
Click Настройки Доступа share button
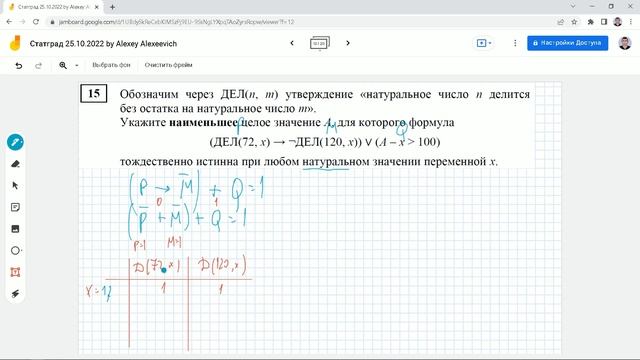point(567,43)
